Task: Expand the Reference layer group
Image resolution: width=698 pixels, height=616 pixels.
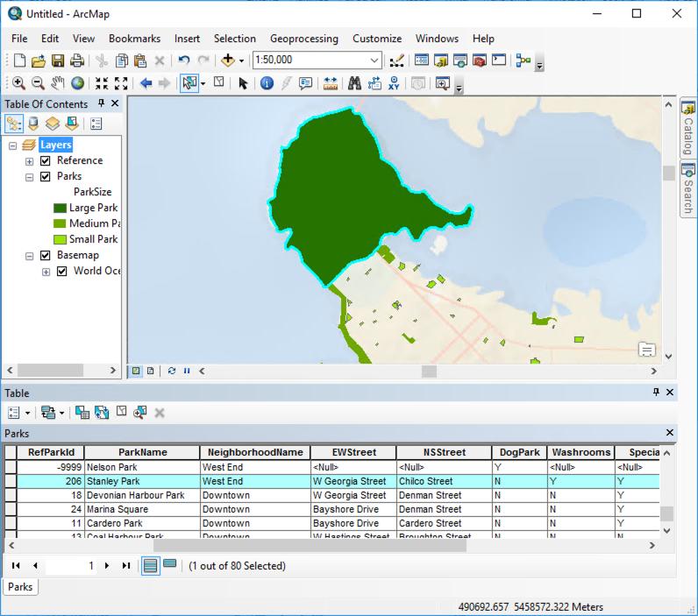Action: (29, 161)
